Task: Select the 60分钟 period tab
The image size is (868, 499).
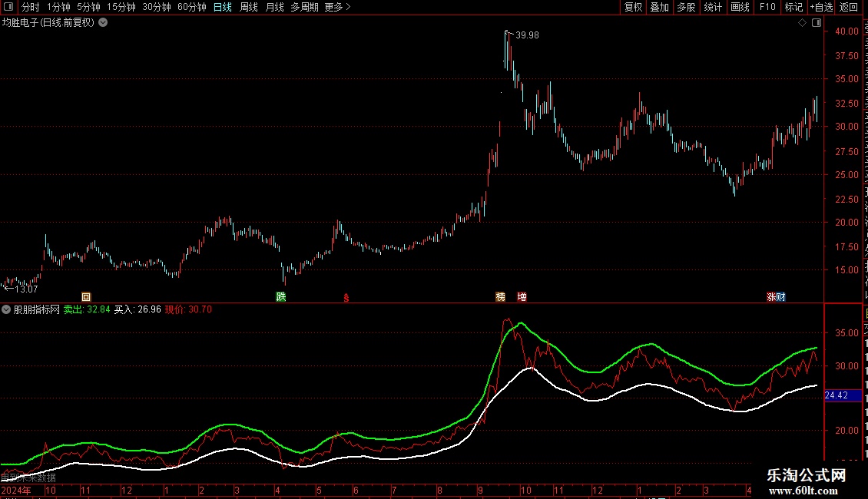Action: (192, 7)
